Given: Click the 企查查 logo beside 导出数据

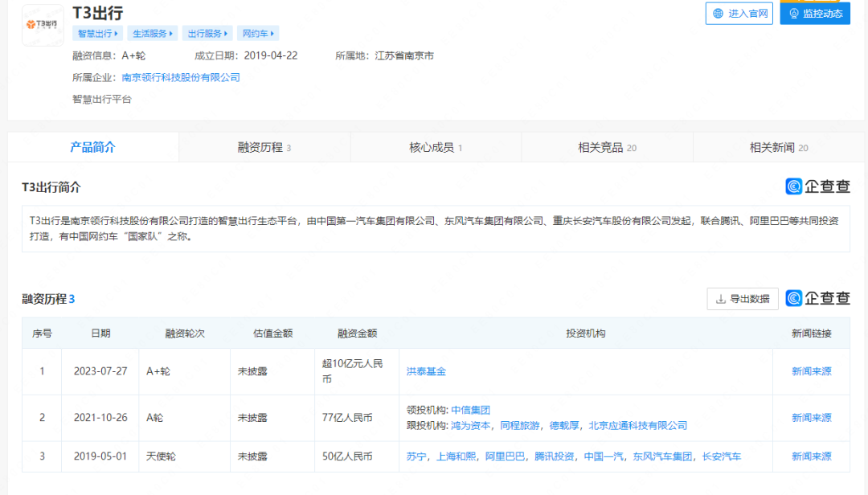Looking at the screenshot, I should 817,298.
